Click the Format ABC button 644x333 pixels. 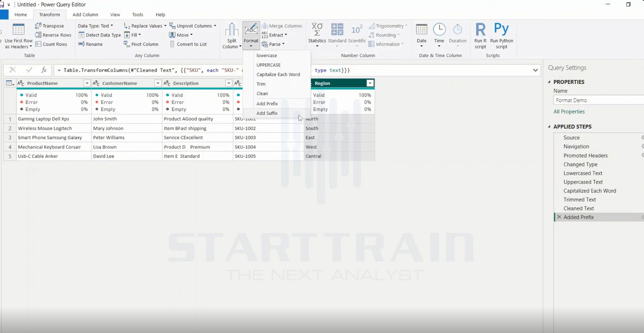pyautogui.click(x=251, y=36)
